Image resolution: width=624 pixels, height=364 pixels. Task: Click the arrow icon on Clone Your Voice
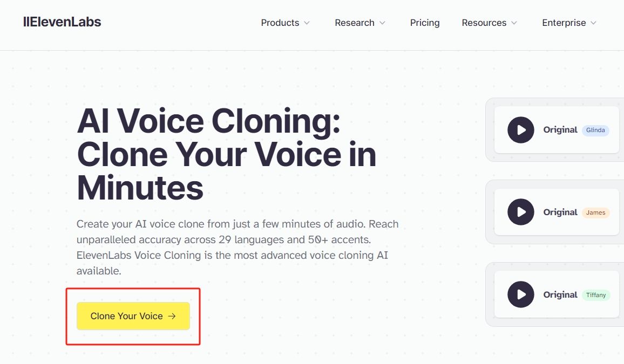(x=172, y=317)
